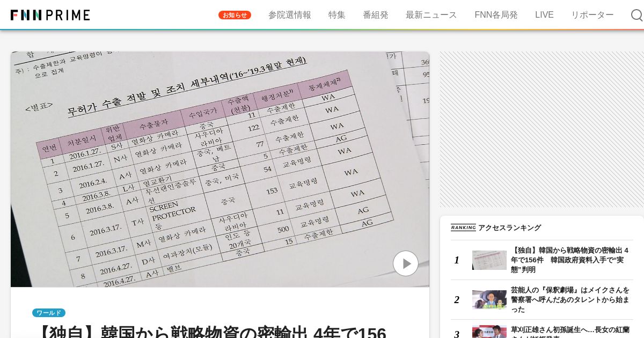Open the FNN PRIME home logo

[x=50, y=15]
